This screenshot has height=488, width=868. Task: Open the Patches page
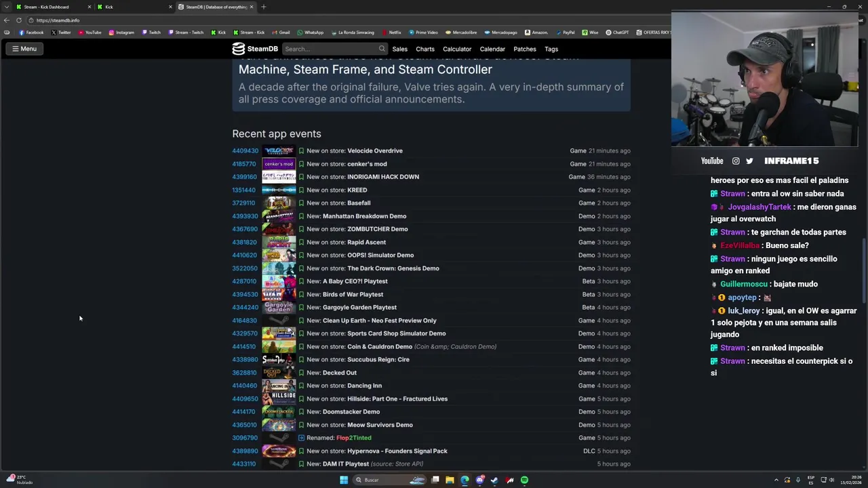[x=525, y=49]
